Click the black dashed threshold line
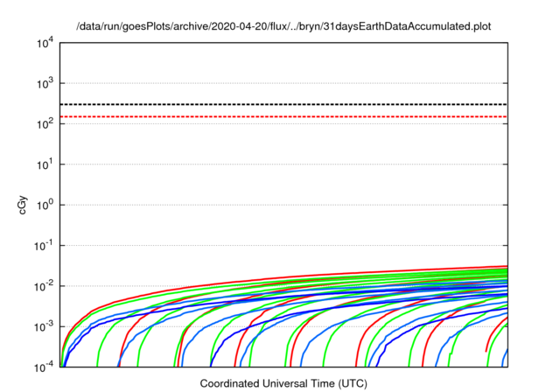 click(x=283, y=104)
